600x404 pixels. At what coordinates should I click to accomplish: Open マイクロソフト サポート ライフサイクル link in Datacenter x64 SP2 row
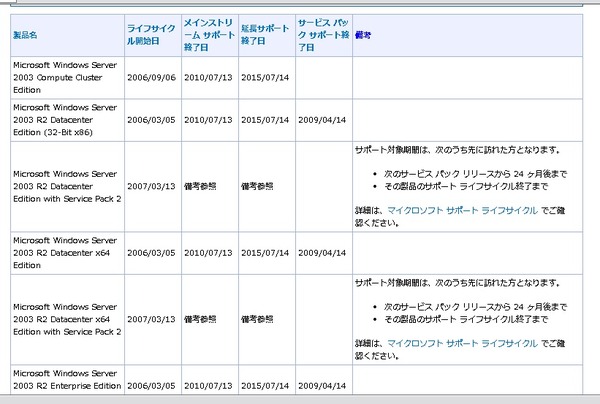pos(462,343)
